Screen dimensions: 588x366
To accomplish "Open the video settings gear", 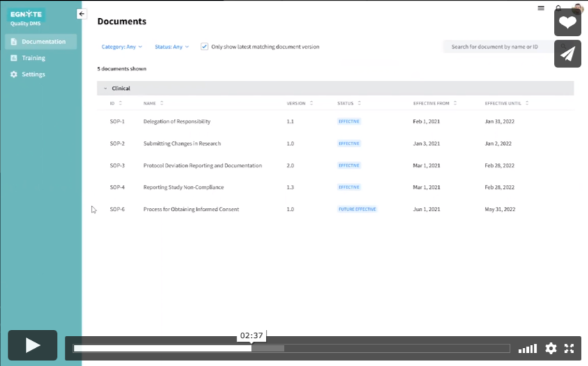I will (x=550, y=349).
